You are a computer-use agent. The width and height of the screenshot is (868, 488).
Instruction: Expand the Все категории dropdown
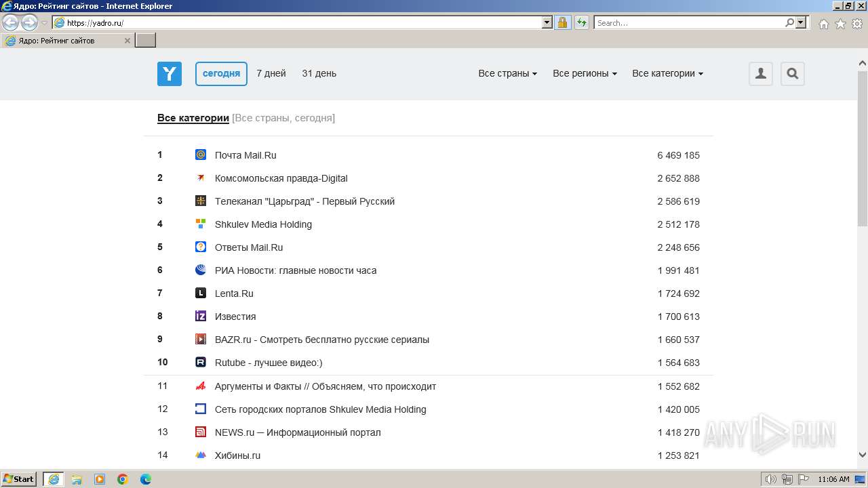coord(668,73)
